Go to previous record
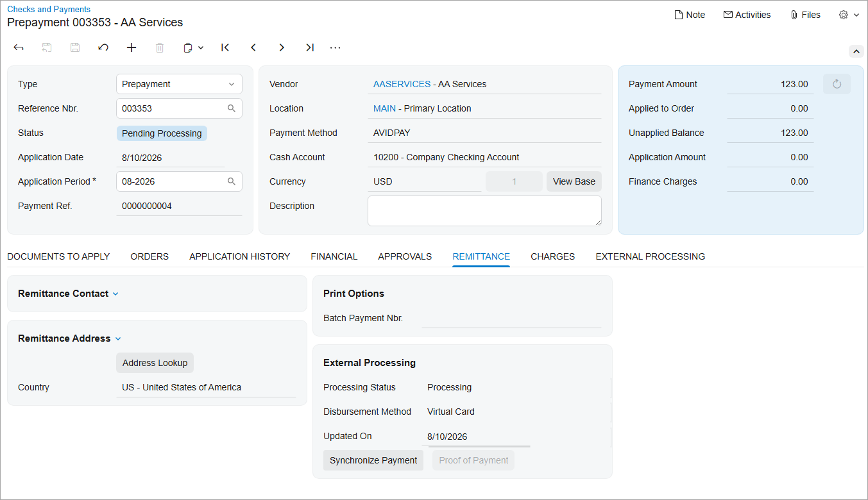Viewport: 868px width, 500px height. coord(253,47)
